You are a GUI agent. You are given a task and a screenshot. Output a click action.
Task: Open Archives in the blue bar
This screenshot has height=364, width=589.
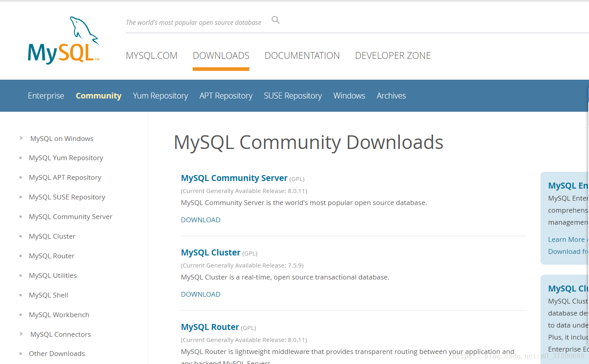pyautogui.click(x=391, y=96)
